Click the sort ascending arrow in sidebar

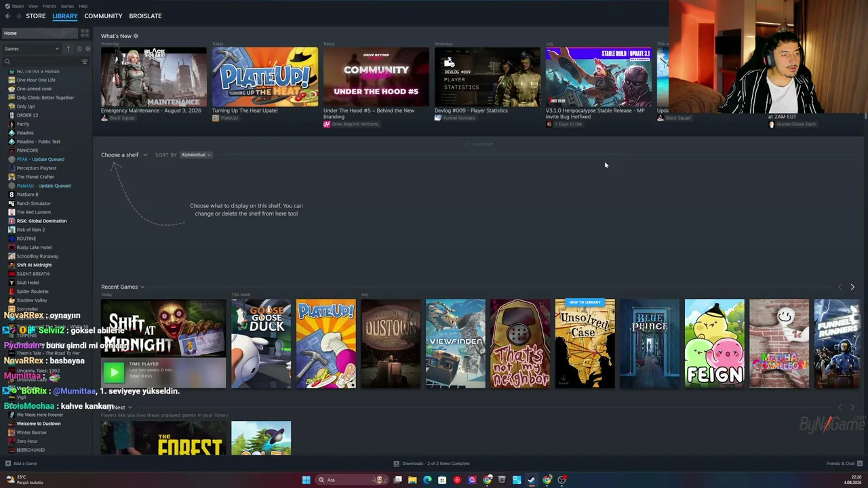[68, 49]
